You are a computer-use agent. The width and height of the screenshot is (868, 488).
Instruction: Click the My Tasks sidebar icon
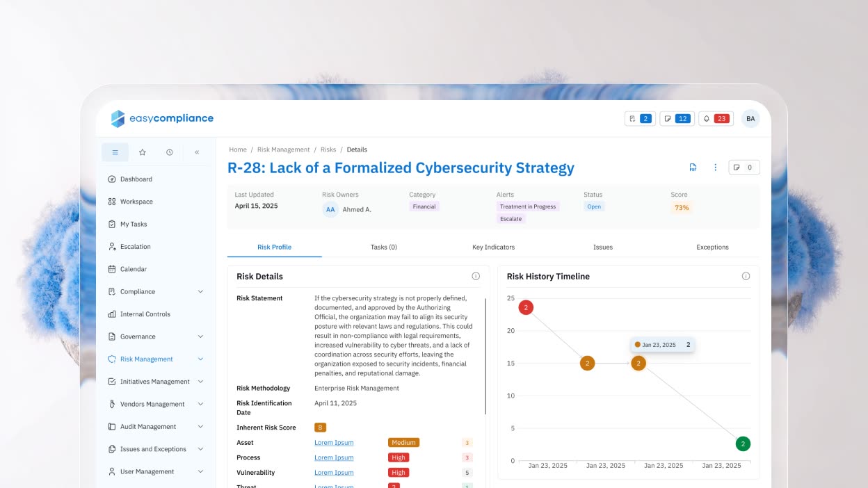click(x=112, y=224)
